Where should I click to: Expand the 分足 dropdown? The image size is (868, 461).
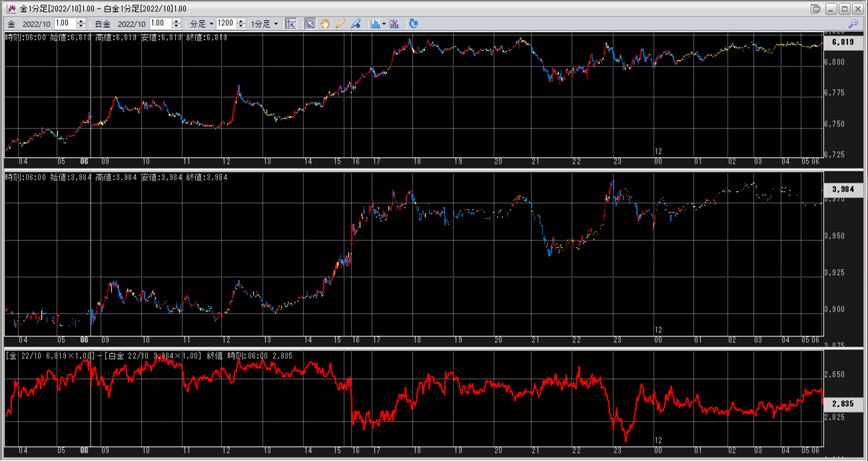click(202, 23)
